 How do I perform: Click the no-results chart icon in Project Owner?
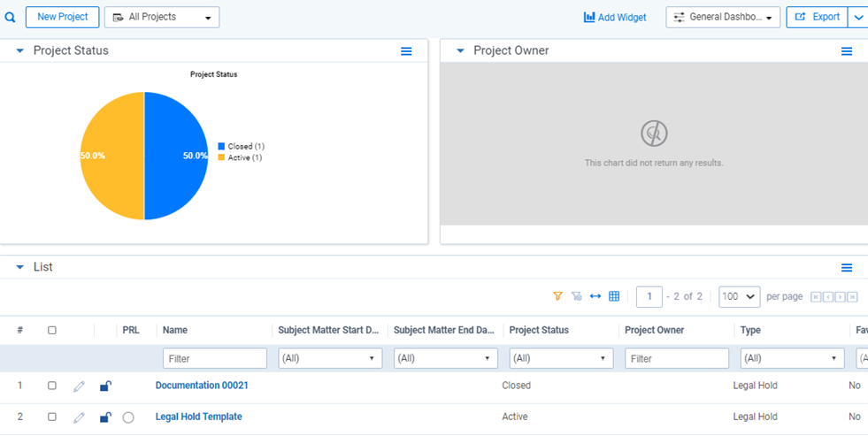click(654, 134)
